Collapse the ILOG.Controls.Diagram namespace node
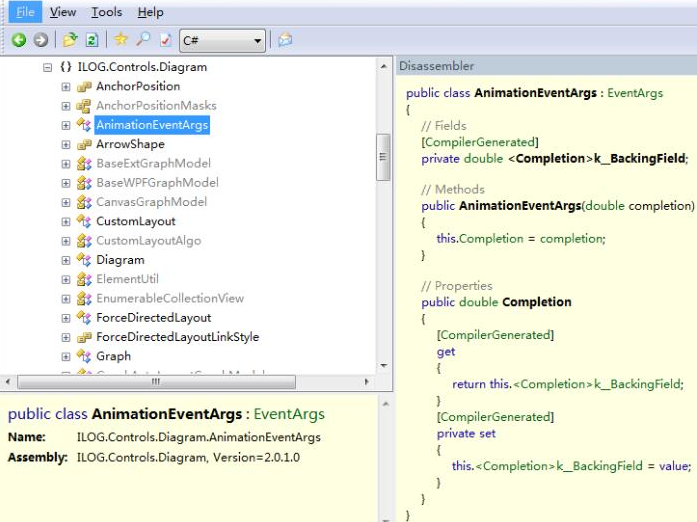The width and height of the screenshot is (697, 522). [x=47, y=67]
